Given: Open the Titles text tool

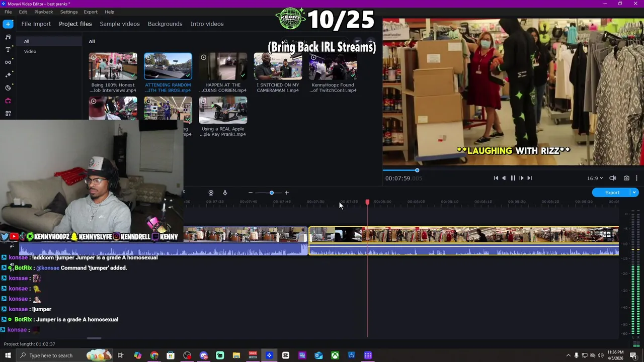Looking at the screenshot, I should point(8,49).
